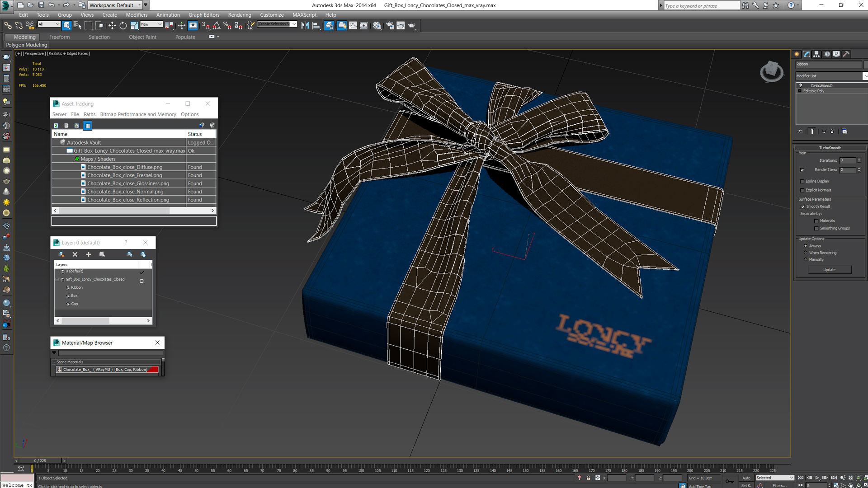Screen dimensions: 868x488
Task: Choose the Select and Scale tool
Action: click(x=134, y=26)
